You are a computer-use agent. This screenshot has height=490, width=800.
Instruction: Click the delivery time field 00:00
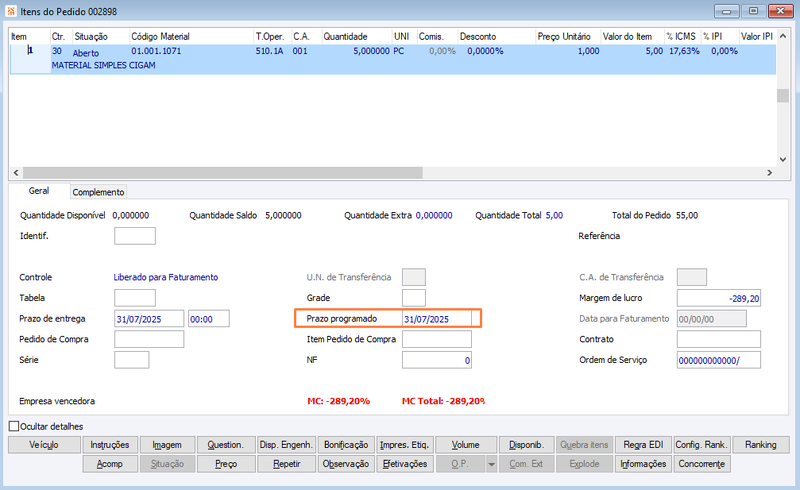pos(209,319)
